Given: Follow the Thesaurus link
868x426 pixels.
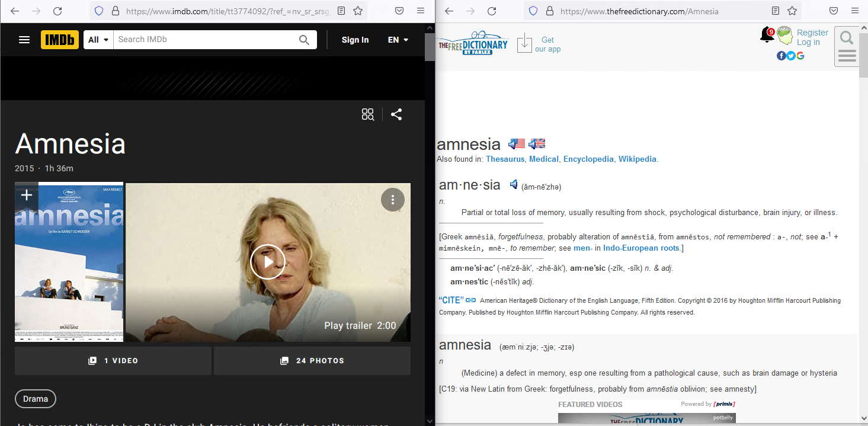Looking at the screenshot, I should (505, 159).
